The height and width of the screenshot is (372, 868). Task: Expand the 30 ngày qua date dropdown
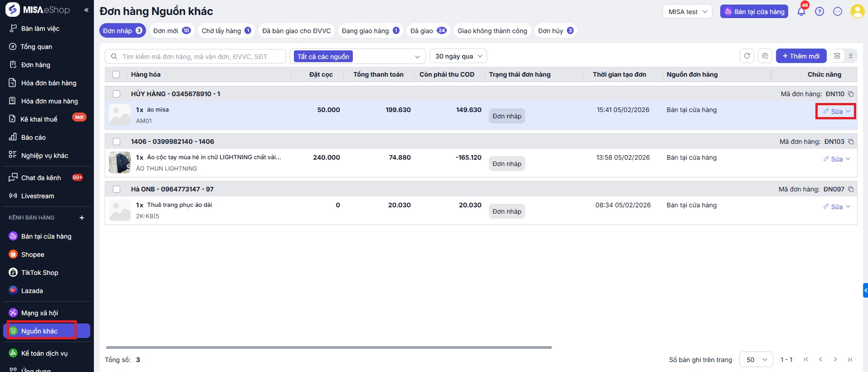[458, 56]
